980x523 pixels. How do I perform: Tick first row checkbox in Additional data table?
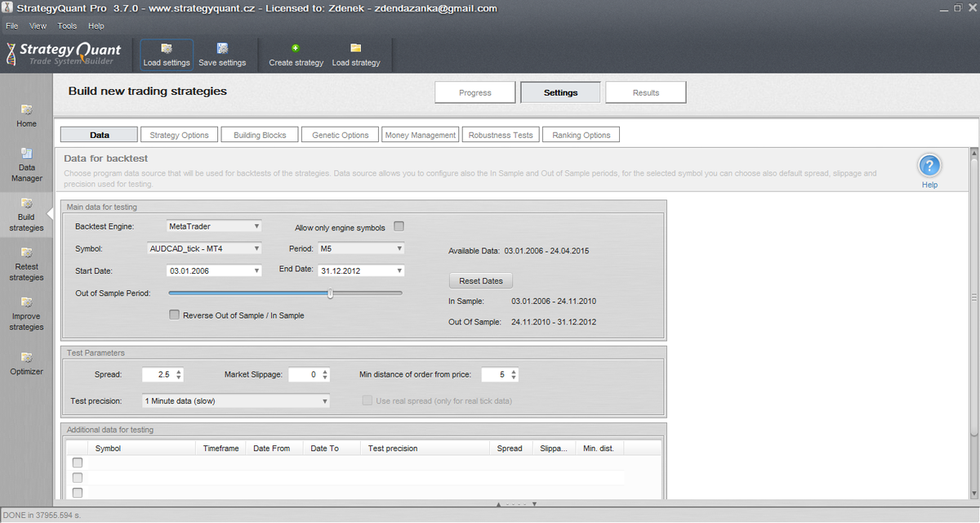78,463
